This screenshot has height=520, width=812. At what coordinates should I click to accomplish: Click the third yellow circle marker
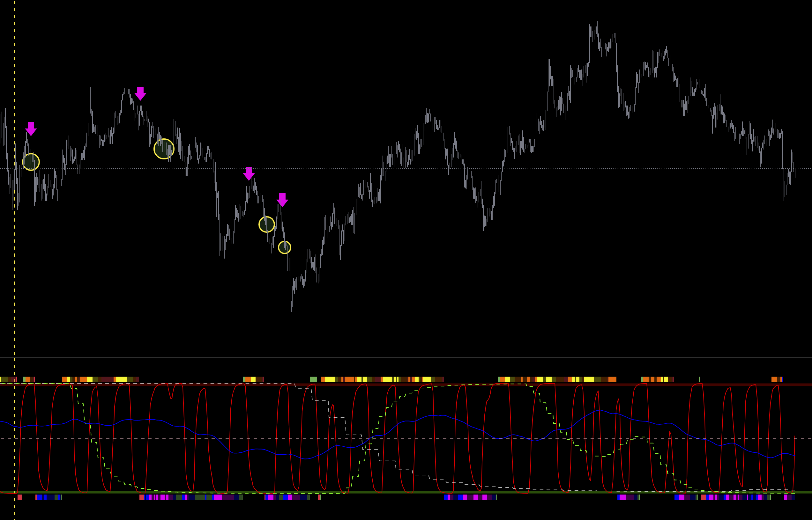[267, 224]
